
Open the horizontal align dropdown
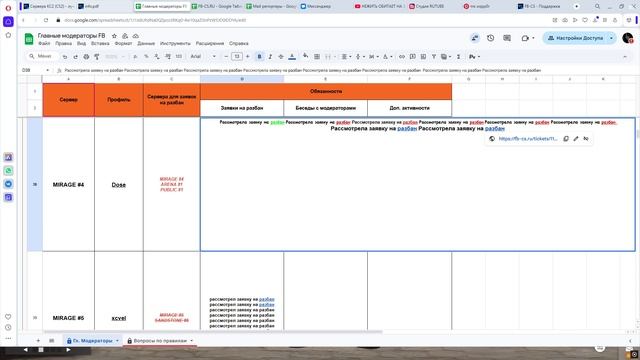coord(346,57)
